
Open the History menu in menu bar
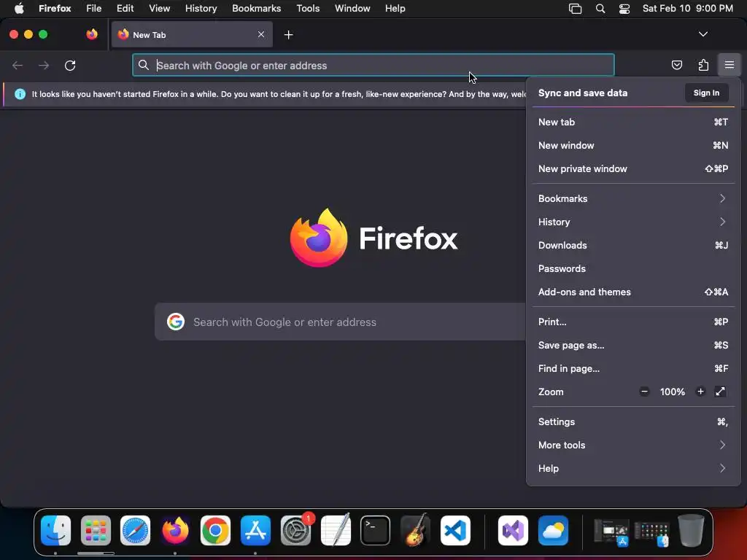coord(201,9)
